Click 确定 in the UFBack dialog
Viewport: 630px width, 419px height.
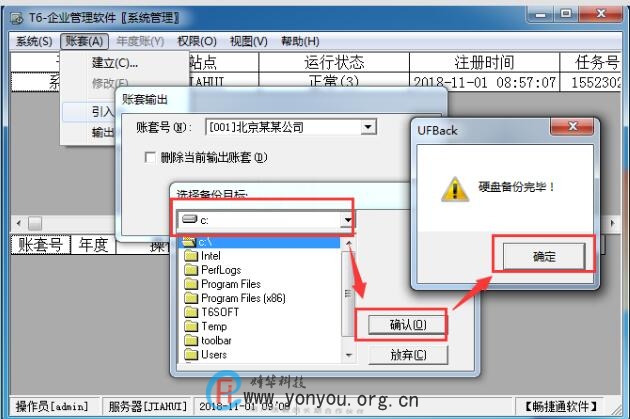pos(544,256)
